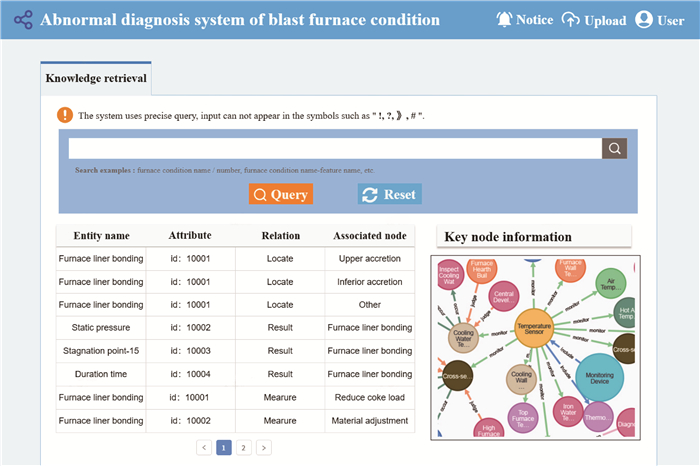700x466 pixels.
Task: Go to previous results page arrow
Action: point(204,448)
